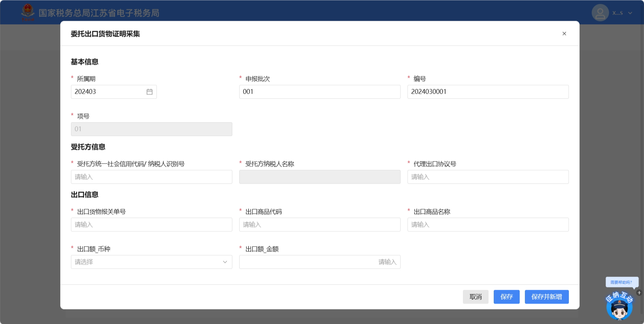The height and width of the screenshot is (324, 644).
Task: Click the 代理出口协议号 input field
Action: 488,177
